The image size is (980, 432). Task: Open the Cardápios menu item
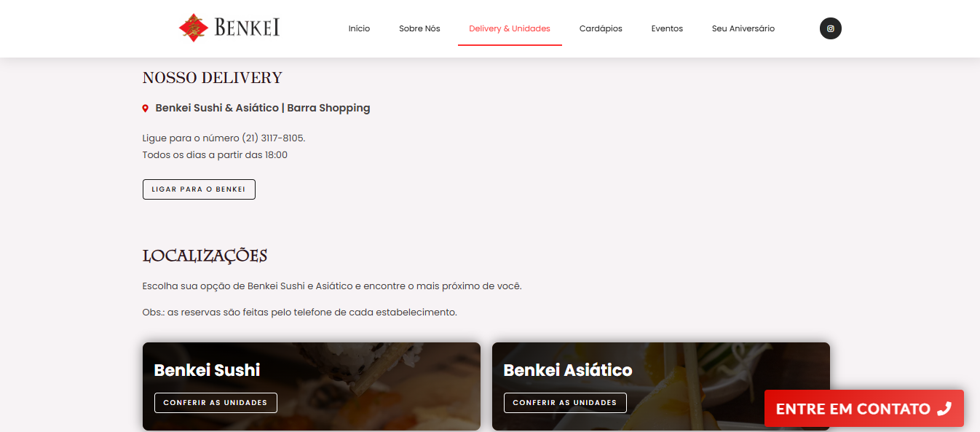[601, 28]
